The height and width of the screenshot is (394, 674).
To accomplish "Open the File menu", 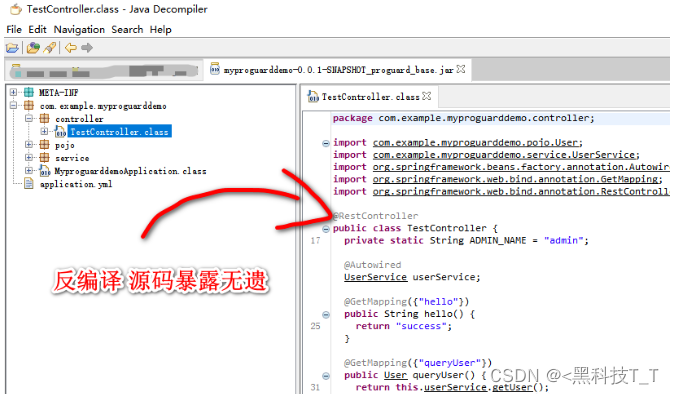I will 14,30.
